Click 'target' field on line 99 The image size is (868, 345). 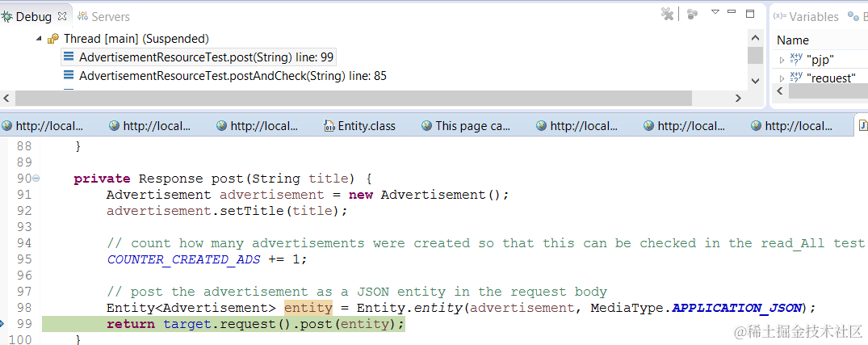187,324
